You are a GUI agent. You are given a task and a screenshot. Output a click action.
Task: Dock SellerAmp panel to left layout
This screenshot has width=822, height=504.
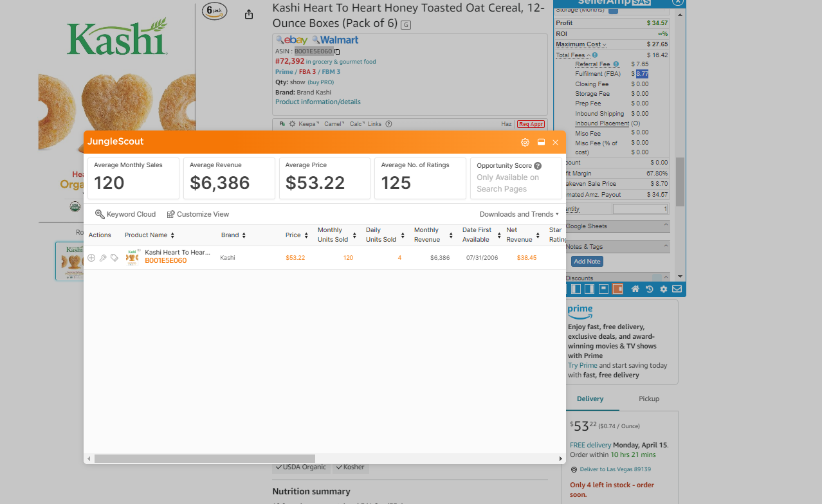[x=576, y=289]
